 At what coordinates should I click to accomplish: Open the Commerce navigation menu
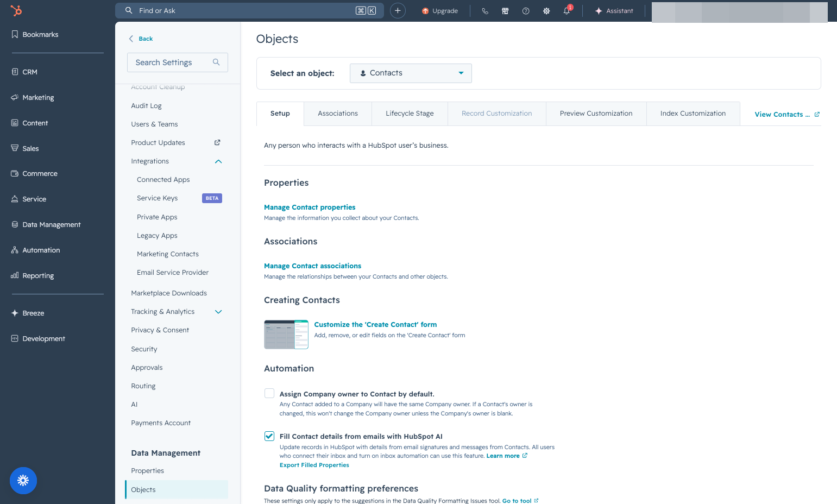(34, 173)
